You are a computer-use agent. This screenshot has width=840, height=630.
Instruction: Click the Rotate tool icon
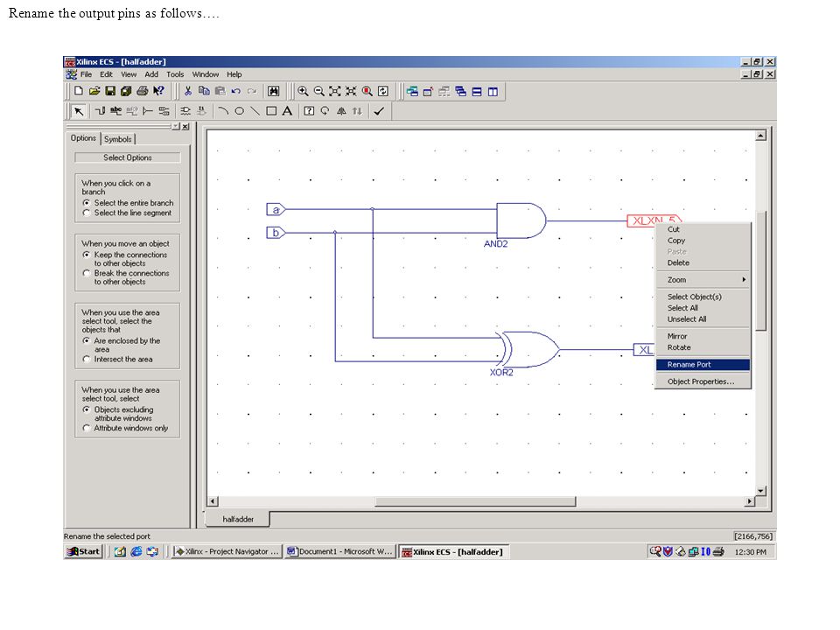click(x=325, y=111)
